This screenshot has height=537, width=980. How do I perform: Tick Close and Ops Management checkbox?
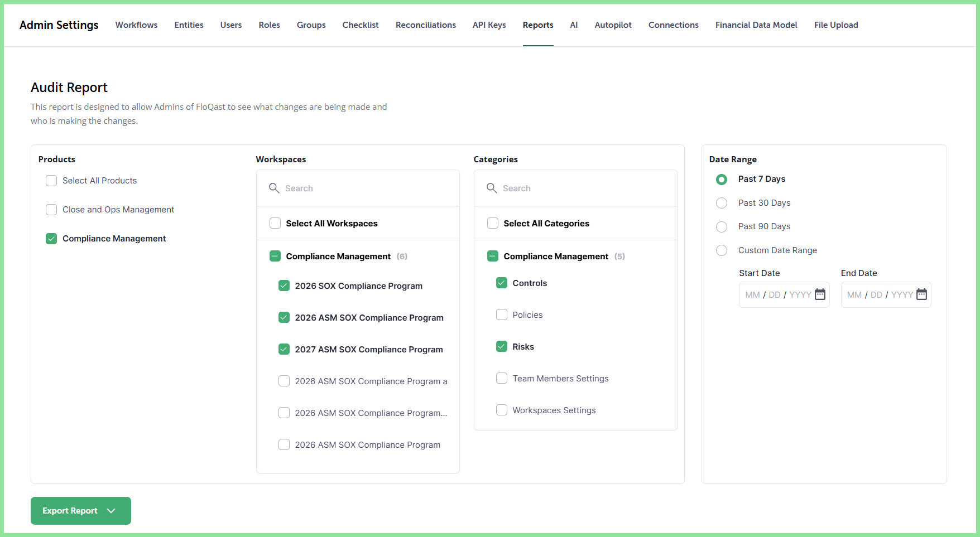(51, 210)
